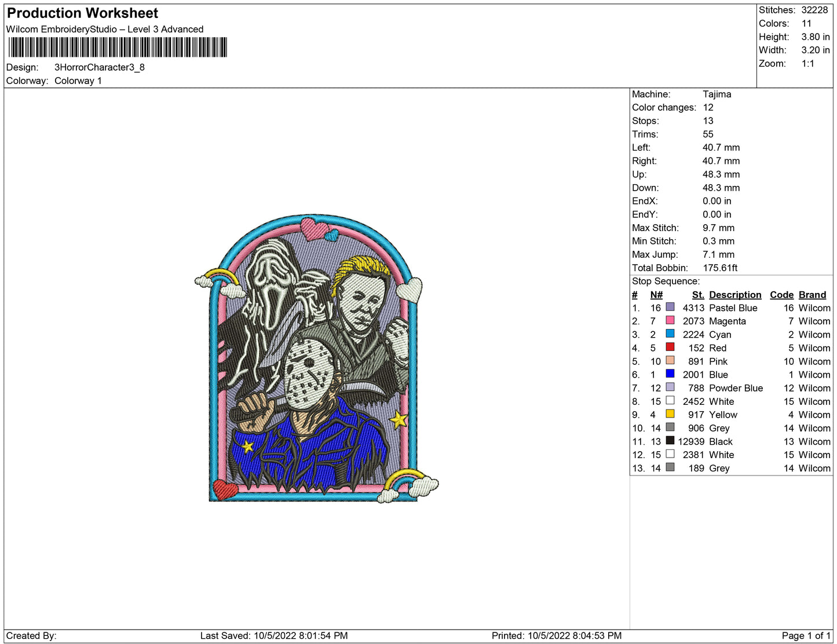Select the "Yellow" description text
837x644 pixels.
(723, 415)
